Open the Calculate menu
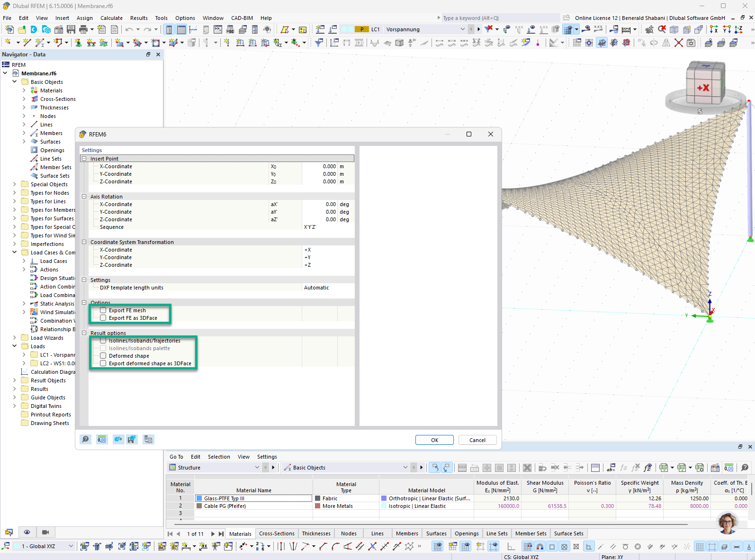 point(111,18)
